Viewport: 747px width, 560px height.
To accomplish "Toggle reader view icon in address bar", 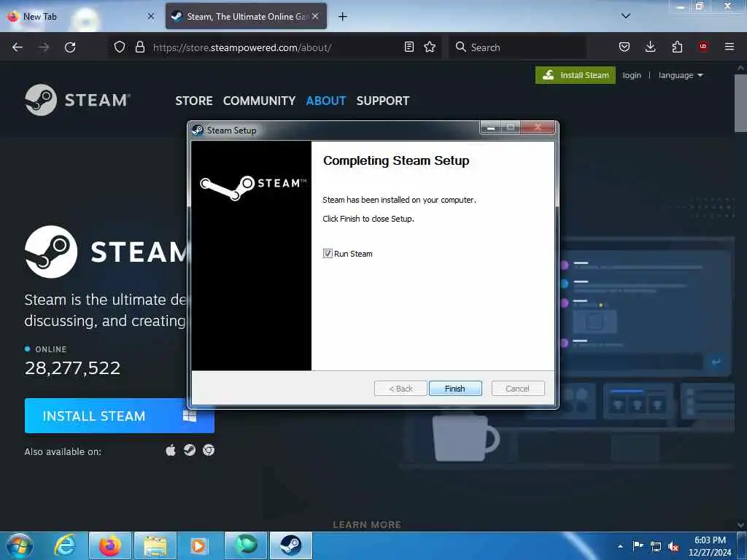I will 409,47.
